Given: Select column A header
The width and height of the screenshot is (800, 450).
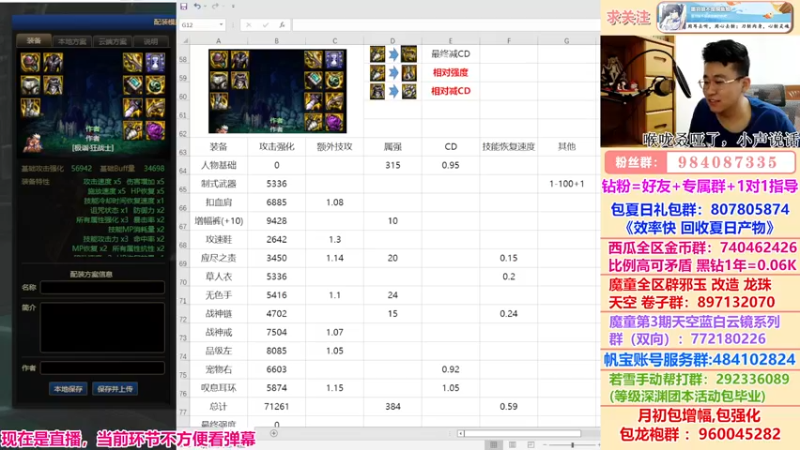Looking at the screenshot, I should pos(218,40).
